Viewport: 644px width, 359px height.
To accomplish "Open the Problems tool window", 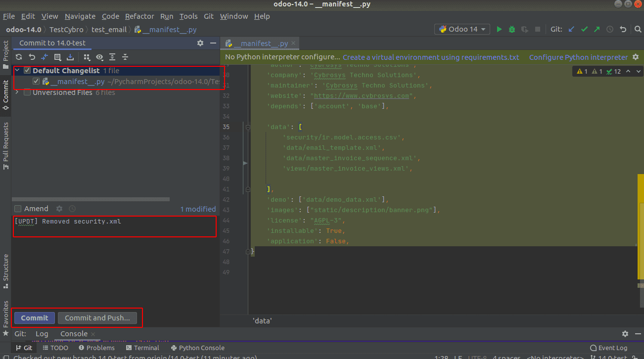I will tap(96, 348).
